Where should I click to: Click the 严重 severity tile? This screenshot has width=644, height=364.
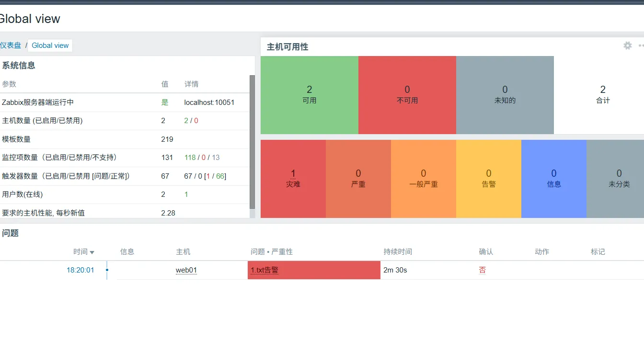358,179
